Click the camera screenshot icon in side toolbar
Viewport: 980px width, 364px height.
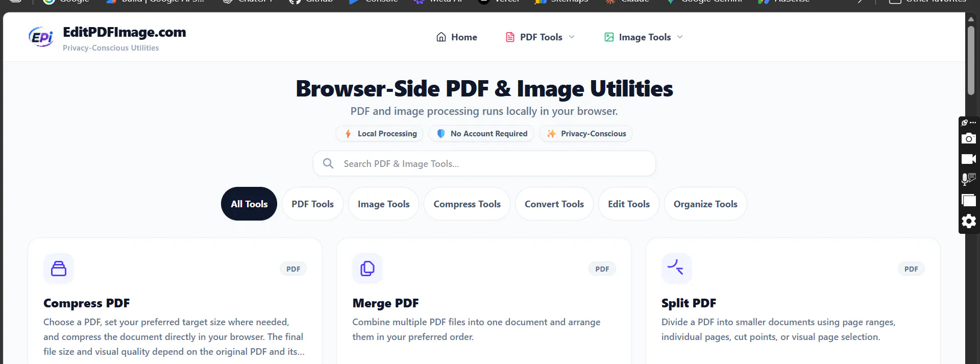pos(969,138)
